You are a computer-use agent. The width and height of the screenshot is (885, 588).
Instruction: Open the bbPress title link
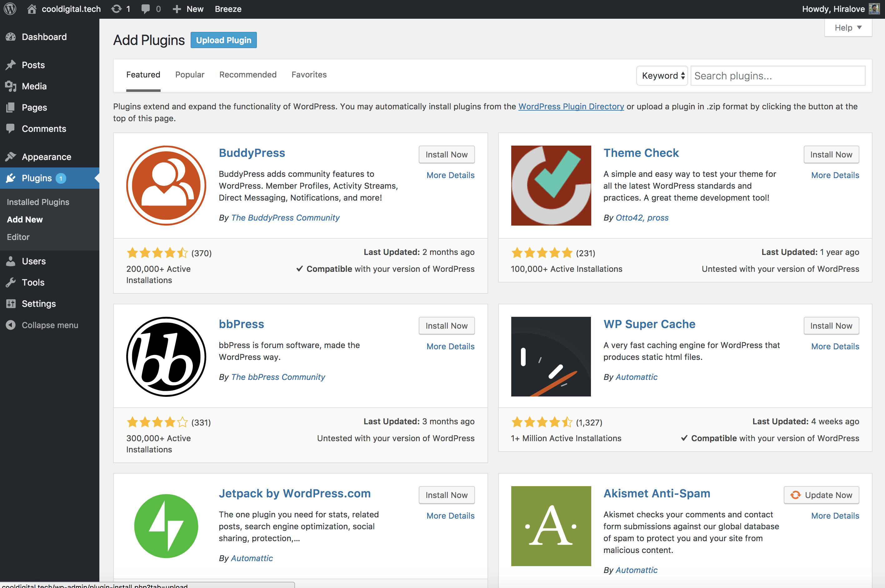pyautogui.click(x=242, y=324)
